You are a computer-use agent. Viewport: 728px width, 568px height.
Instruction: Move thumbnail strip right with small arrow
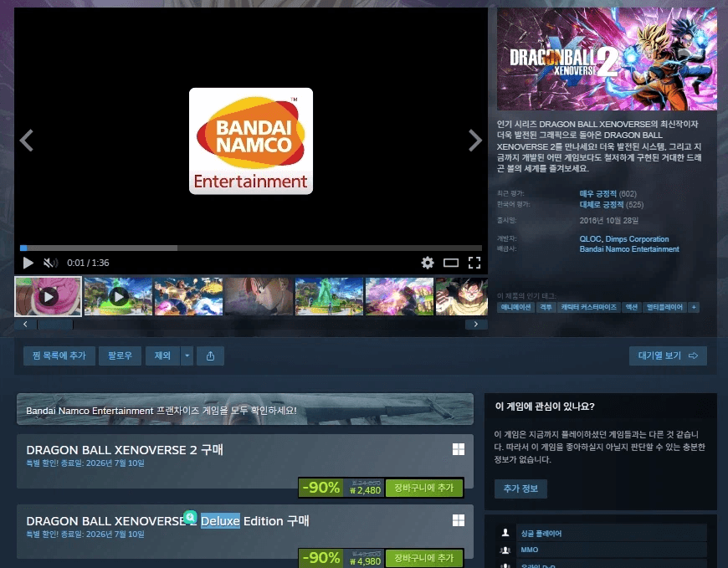pyautogui.click(x=476, y=325)
